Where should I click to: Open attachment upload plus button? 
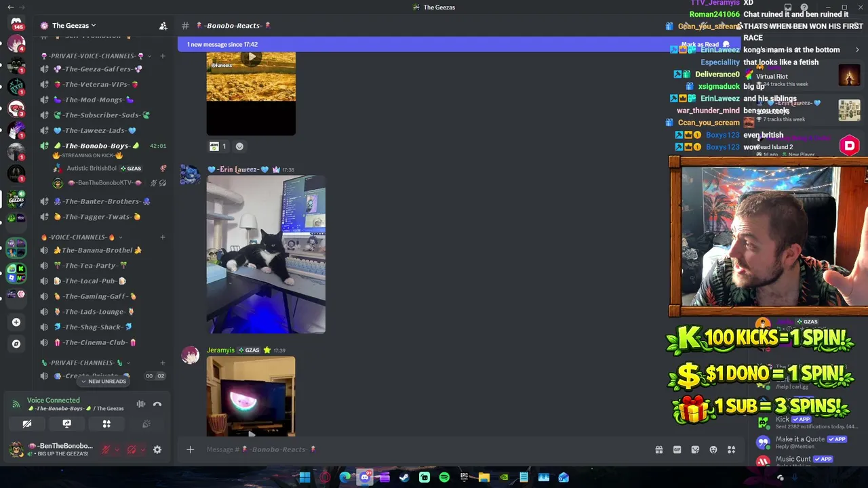click(190, 449)
